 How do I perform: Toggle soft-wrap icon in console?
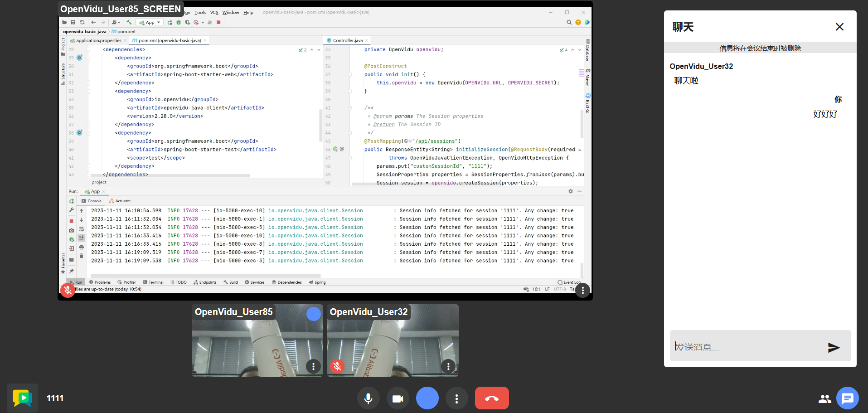tap(82, 229)
